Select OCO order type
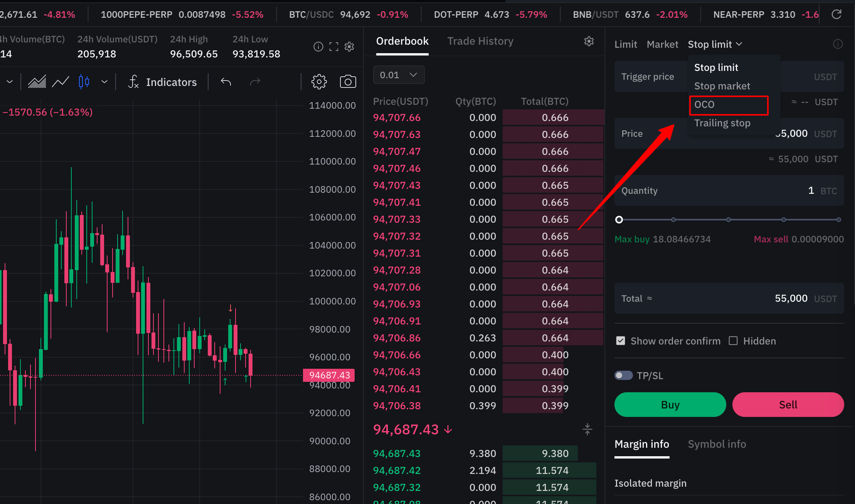The image size is (855, 504). click(729, 105)
